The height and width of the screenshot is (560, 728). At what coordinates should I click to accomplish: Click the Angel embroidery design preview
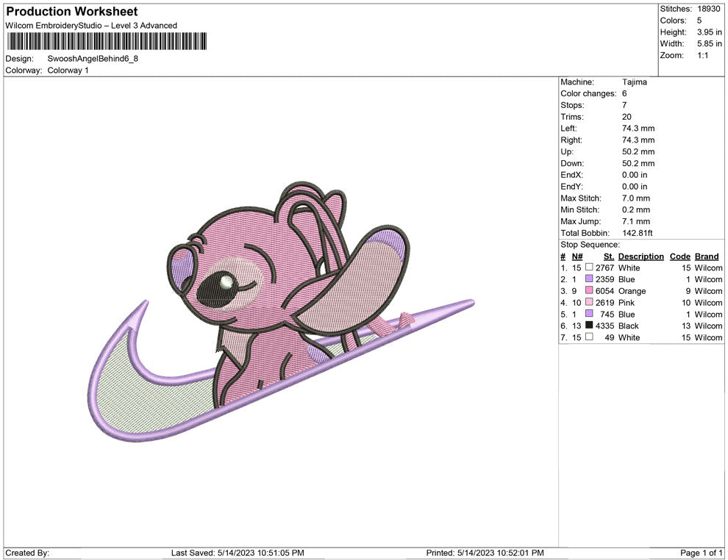click(281, 312)
